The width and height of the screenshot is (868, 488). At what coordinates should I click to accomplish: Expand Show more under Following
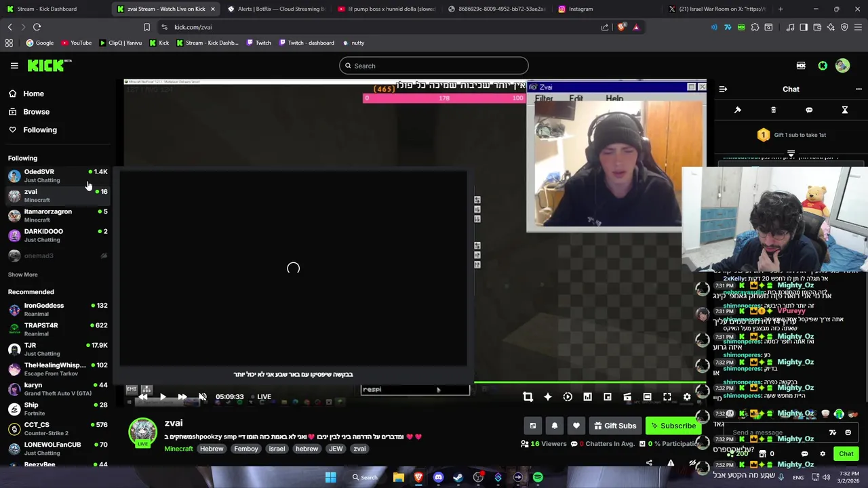pyautogui.click(x=22, y=274)
